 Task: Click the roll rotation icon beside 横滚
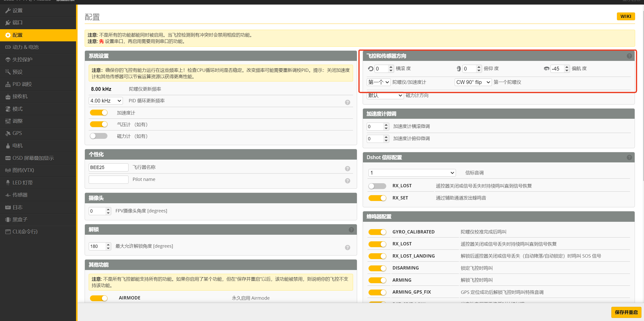371,69
